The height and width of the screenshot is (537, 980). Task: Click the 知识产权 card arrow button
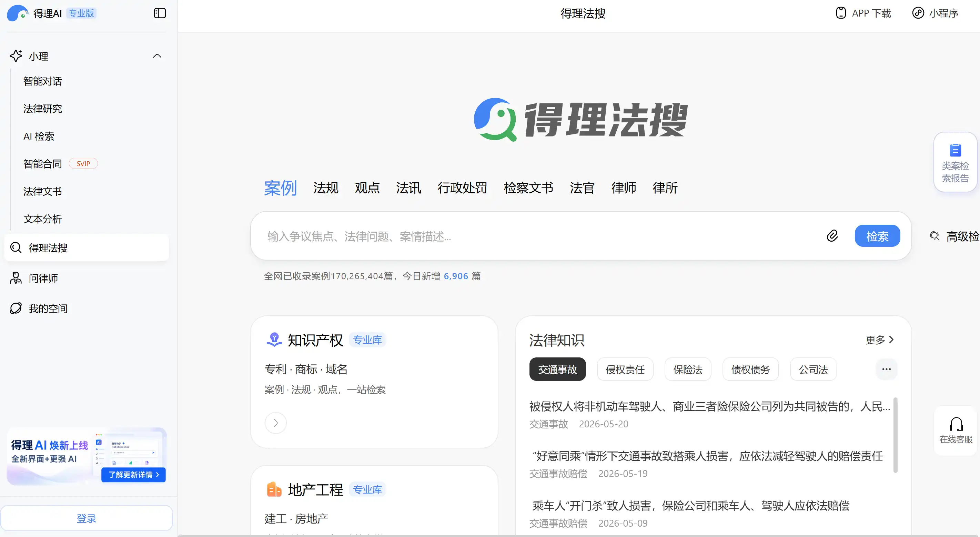tap(275, 423)
